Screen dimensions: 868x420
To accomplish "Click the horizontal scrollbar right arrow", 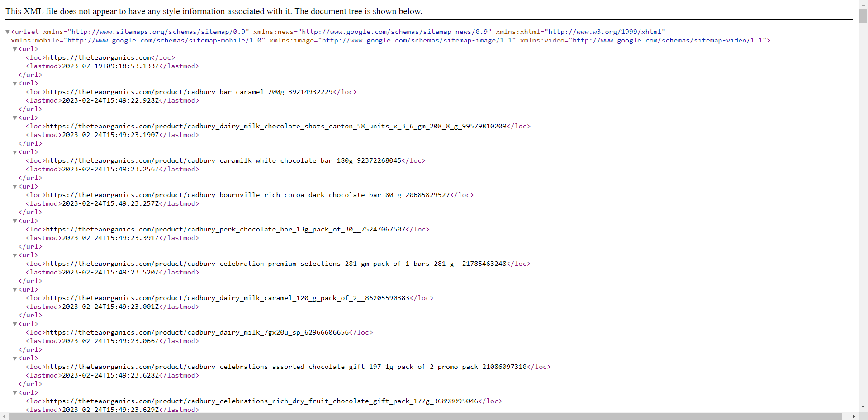I will tap(854, 416).
